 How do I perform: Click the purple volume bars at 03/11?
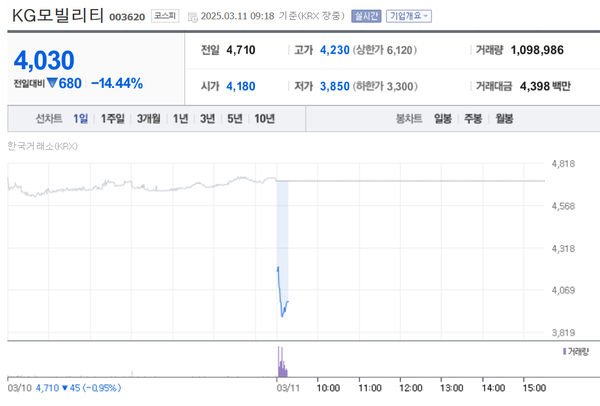280,361
